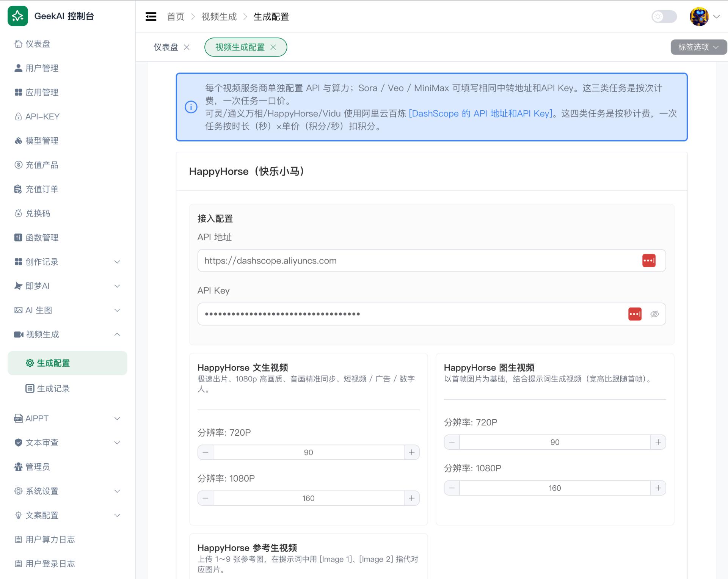This screenshot has width=728, height=579.
Task: Show the API Key with the eye icon
Action: pyautogui.click(x=655, y=314)
